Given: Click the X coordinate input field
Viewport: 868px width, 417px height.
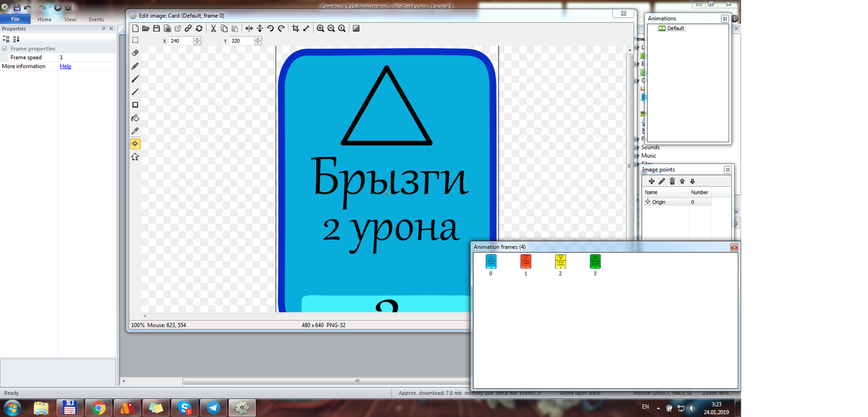Looking at the screenshot, I should tap(181, 41).
